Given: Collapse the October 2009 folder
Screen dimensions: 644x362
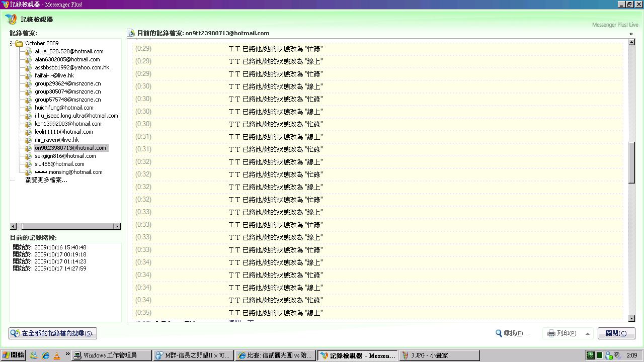Looking at the screenshot, I should [12, 43].
